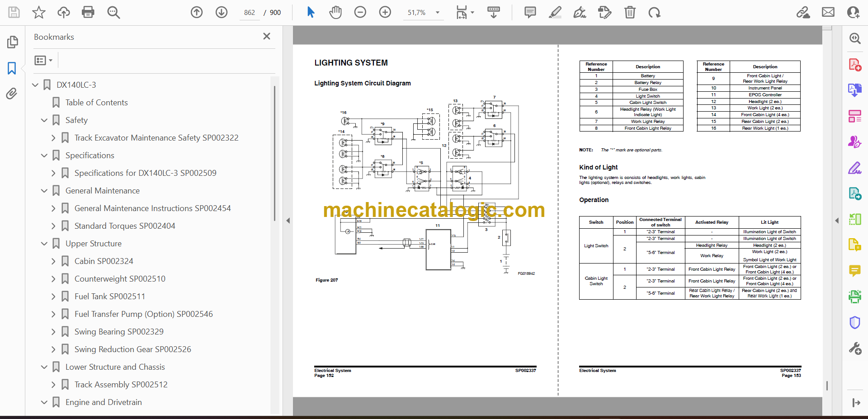Delete with the trash icon
Image resolution: width=868 pixels, height=419 pixels.
[630, 12]
